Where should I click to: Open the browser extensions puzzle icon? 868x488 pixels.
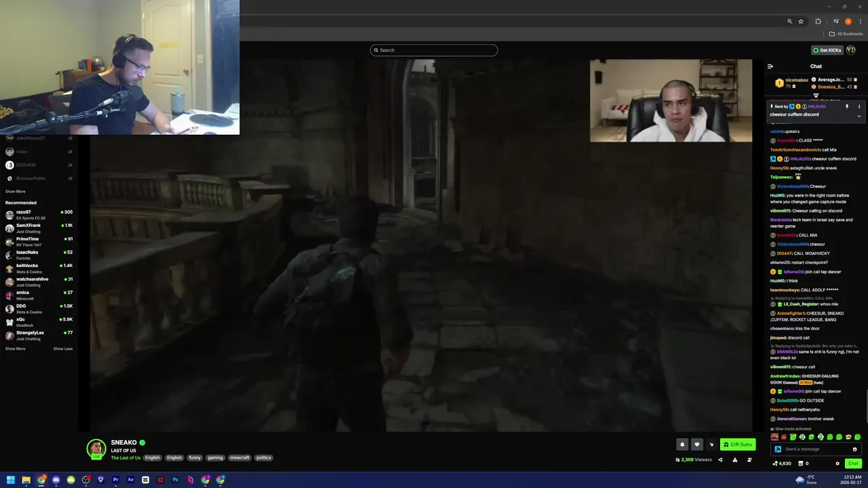[x=818, y=21]
